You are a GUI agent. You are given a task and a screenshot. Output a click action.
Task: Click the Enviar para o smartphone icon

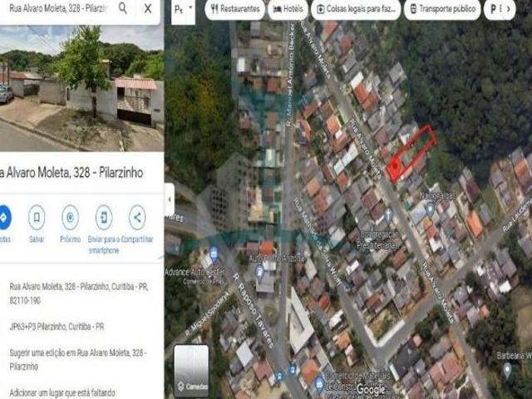pos(103,218)
